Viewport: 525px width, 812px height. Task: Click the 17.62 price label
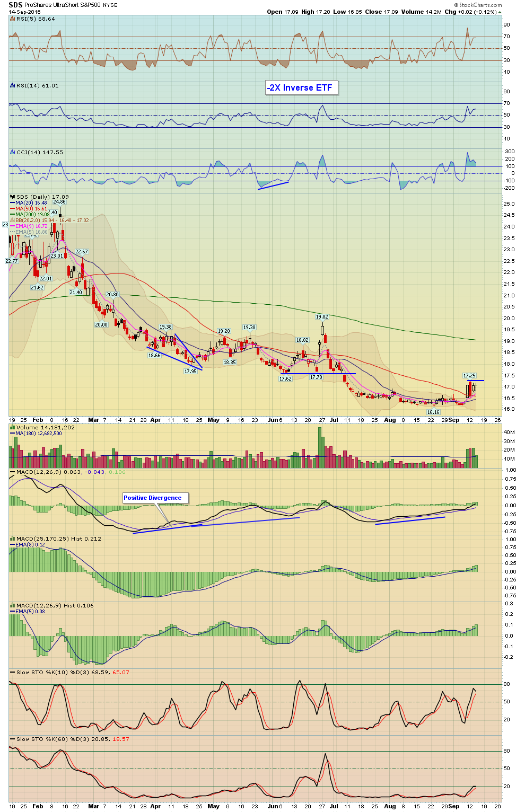pyautogui.click(x=285, y=378)
